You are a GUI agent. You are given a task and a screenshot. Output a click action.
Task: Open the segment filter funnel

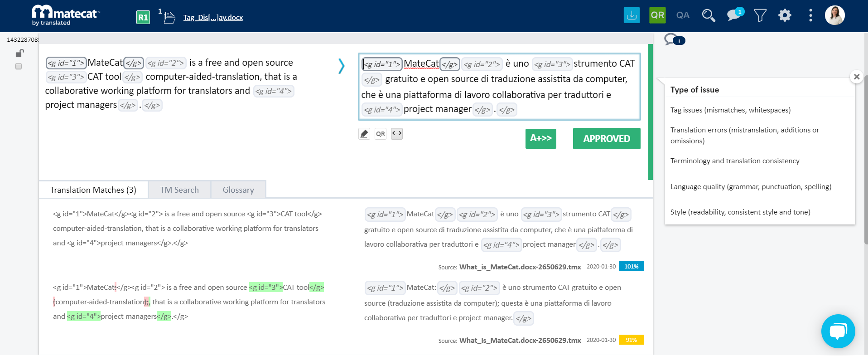760,15
